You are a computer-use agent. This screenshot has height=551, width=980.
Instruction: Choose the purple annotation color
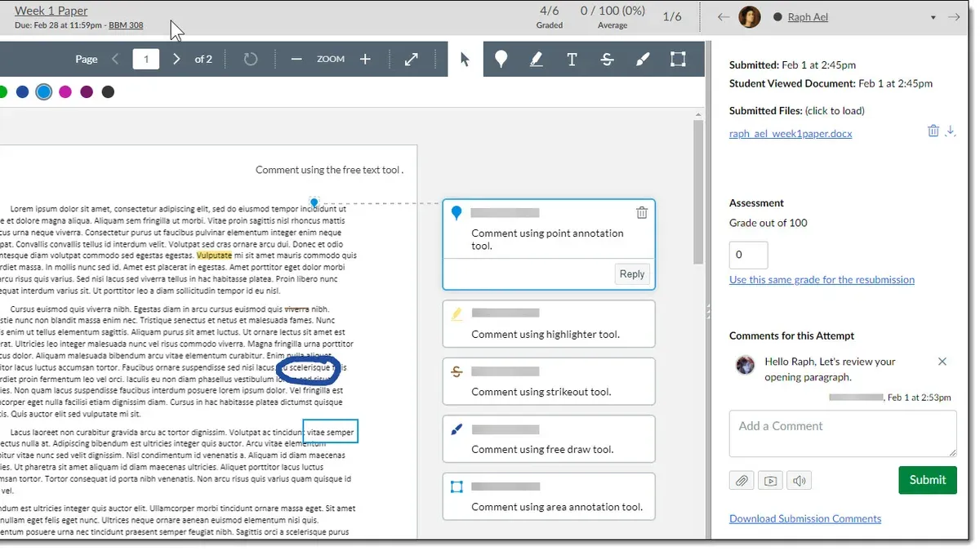[87, 92]
